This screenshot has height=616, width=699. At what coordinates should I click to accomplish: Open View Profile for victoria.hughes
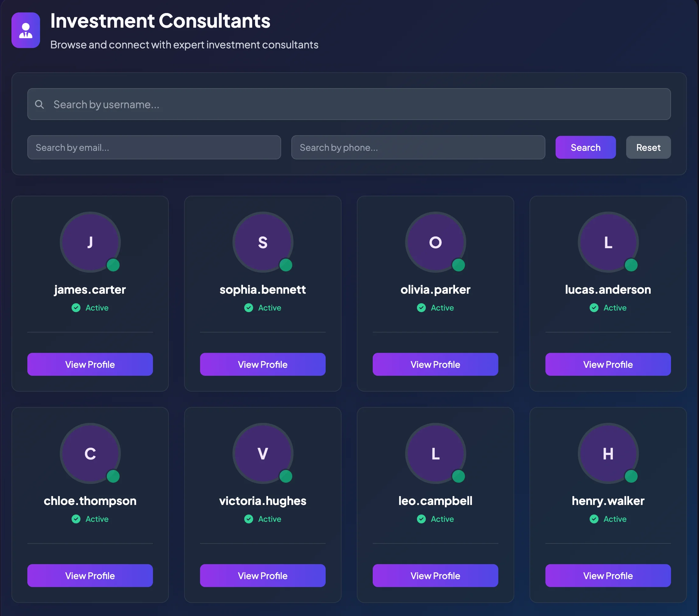click(x=263, y=576)
